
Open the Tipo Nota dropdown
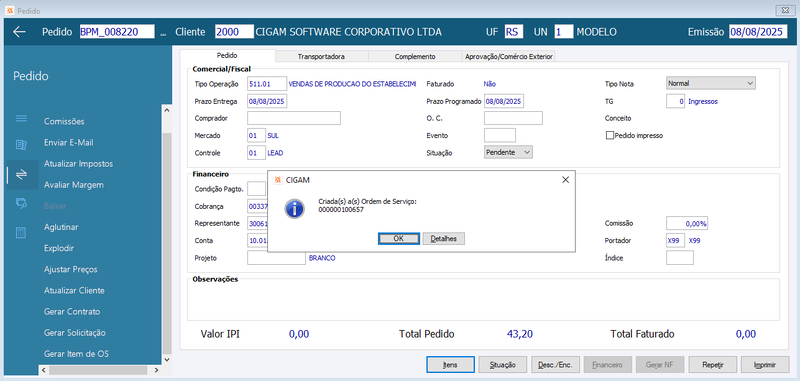click(x=711, y=83)
